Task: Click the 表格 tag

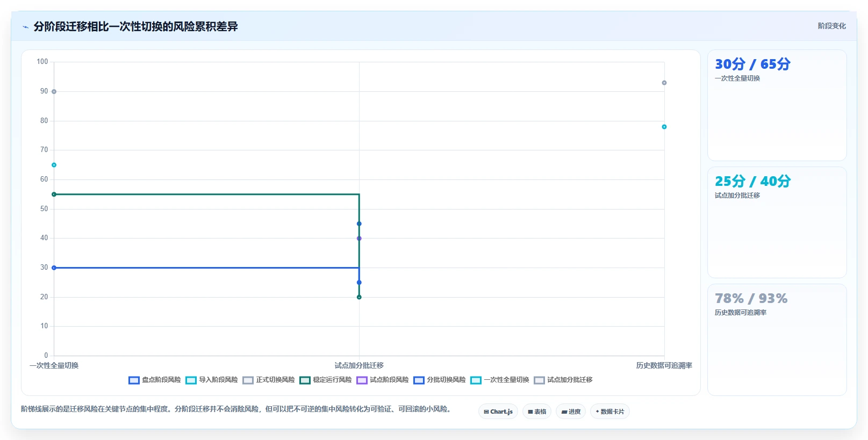Action: tap(537, 412)
